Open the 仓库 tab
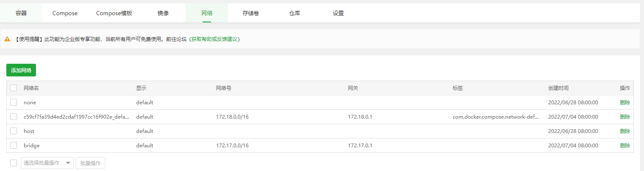This screenshot has height=171, width=644. tap(295, 13)
